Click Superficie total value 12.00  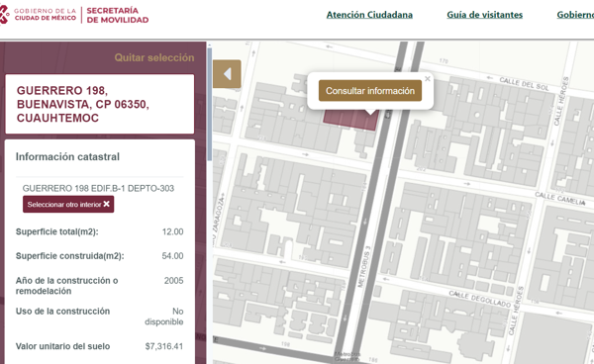coord(172,231)
